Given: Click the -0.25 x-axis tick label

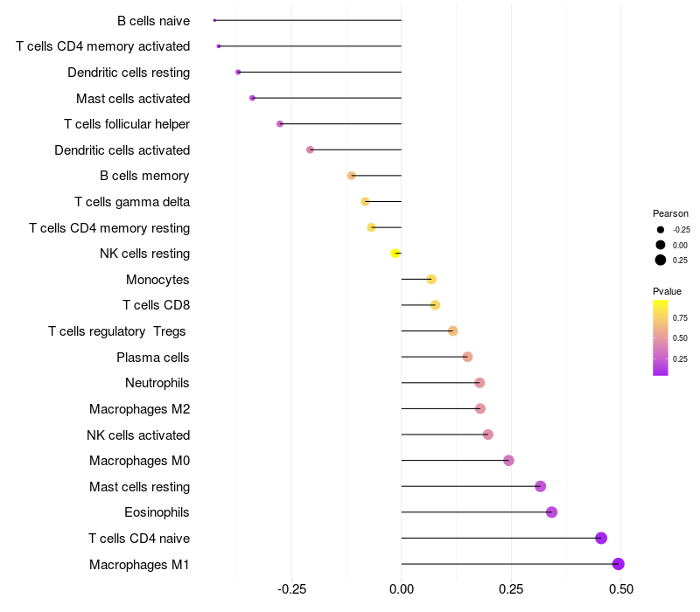Looking at the screenshot, I should coord(291,589).
